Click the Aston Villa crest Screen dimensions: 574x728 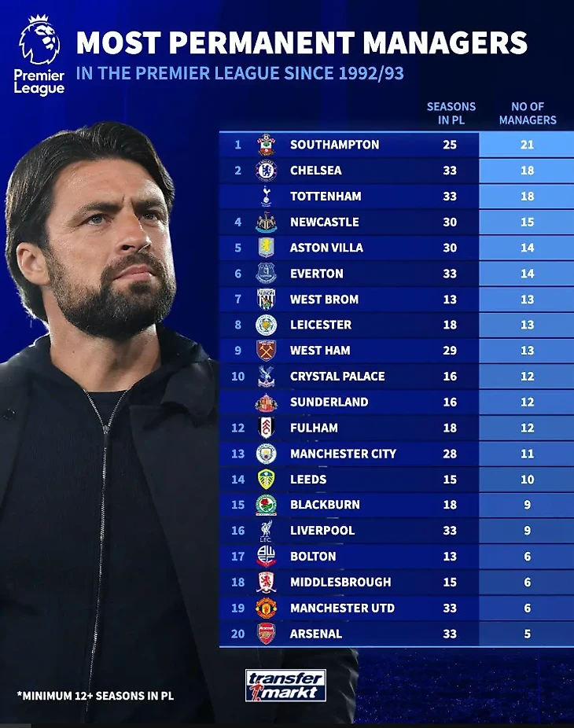point(267,248)
